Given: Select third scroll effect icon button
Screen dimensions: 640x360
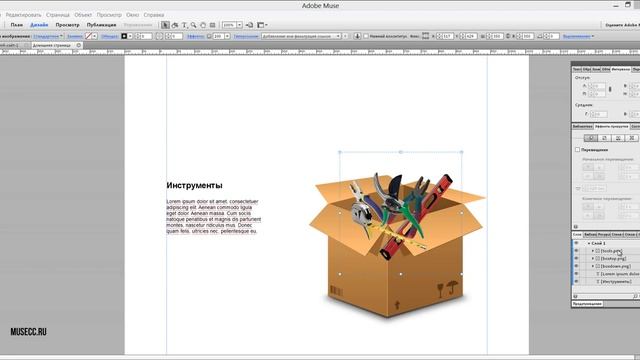Looking at the screenshot, I should (618, 138).
